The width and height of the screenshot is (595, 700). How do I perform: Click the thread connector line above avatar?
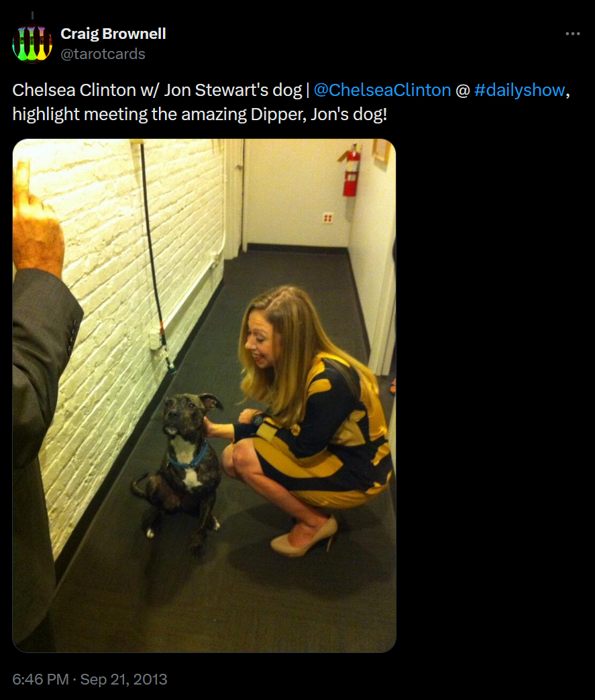click(x=32, y=15)
